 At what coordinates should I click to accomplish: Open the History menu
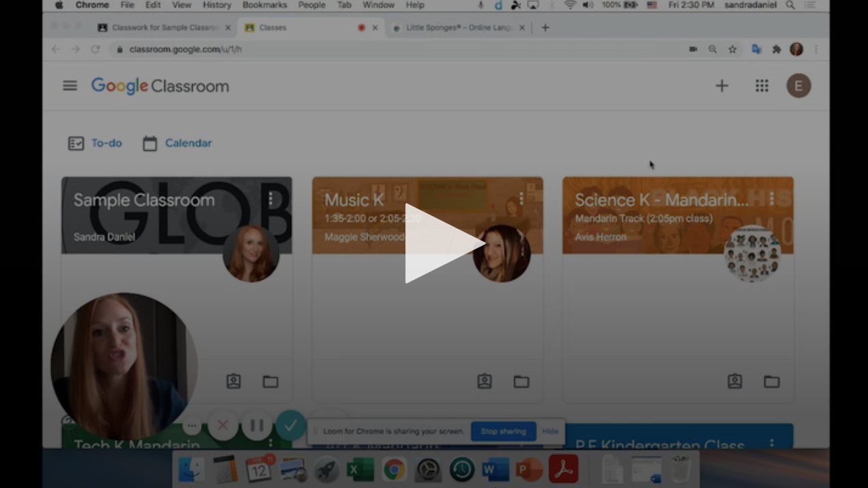(x=217, y=5)
